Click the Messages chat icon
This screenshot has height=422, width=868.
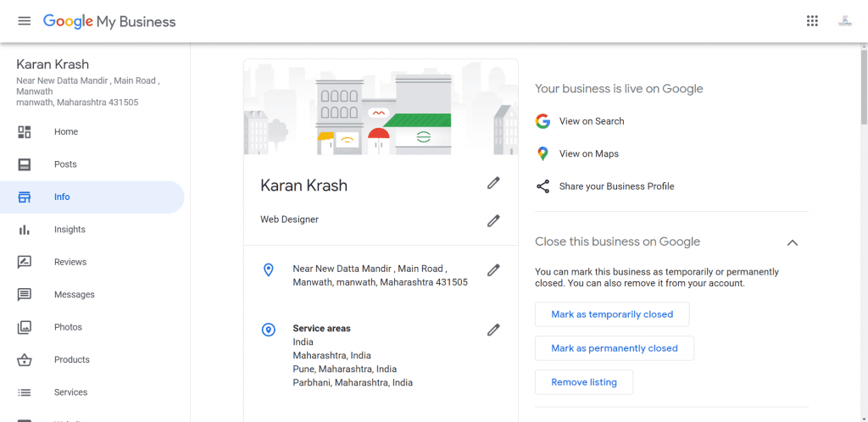pos(25,295)
